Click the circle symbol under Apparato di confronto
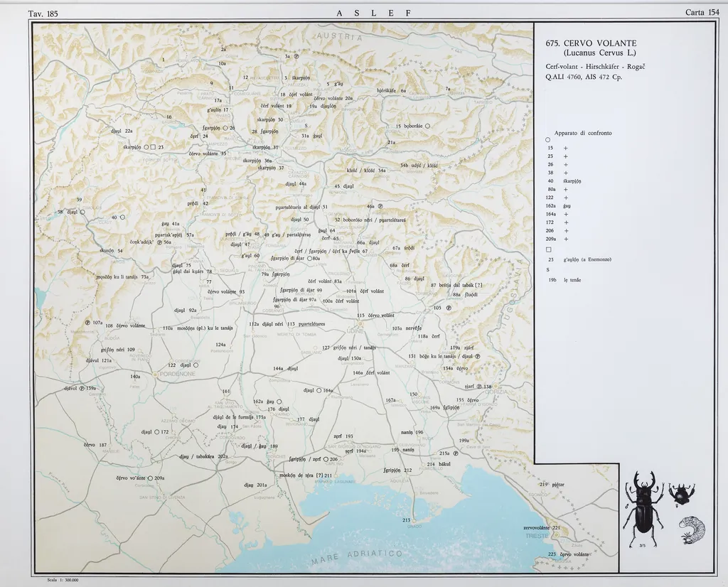Image resolution: width=728 pixels, height=587 pixels. click(548, 139)
